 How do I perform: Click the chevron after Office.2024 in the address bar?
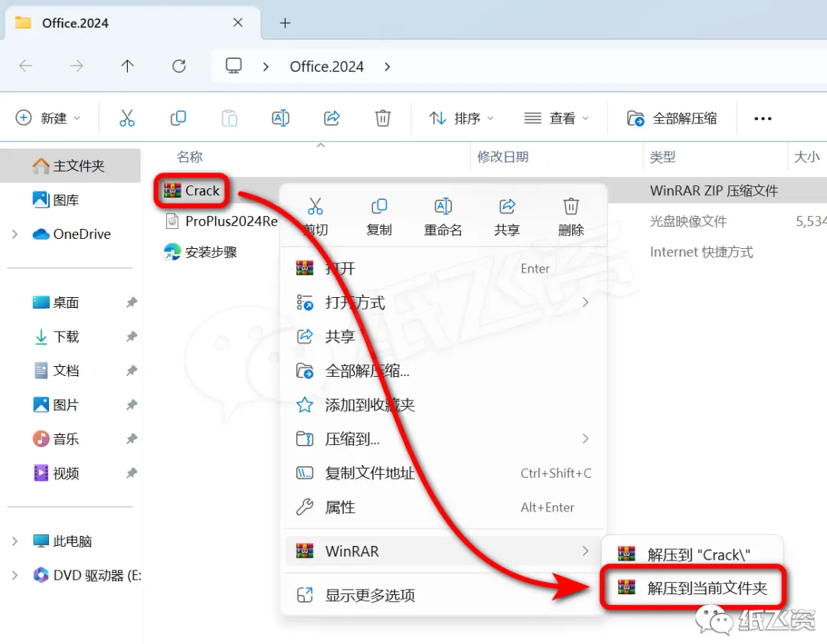(387, 67)
